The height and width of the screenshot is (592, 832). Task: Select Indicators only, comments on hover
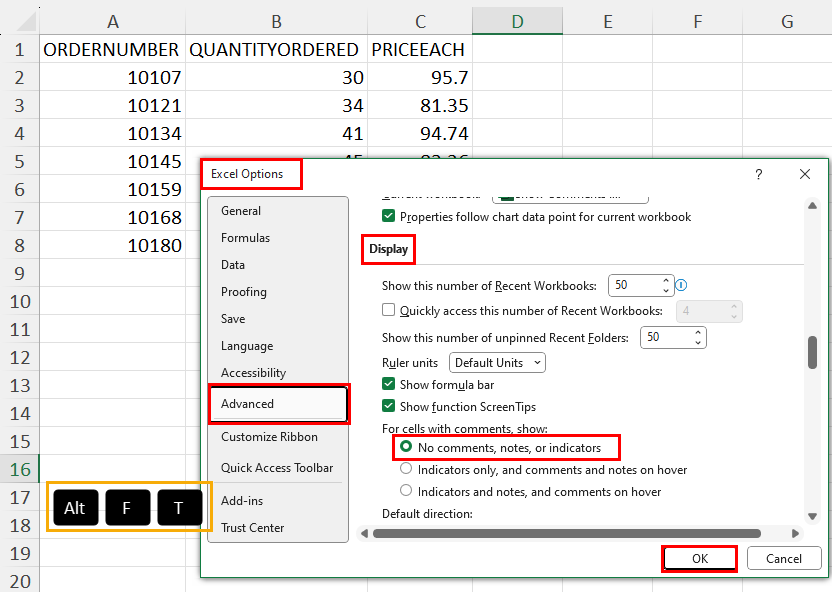(x=406, y=469)
